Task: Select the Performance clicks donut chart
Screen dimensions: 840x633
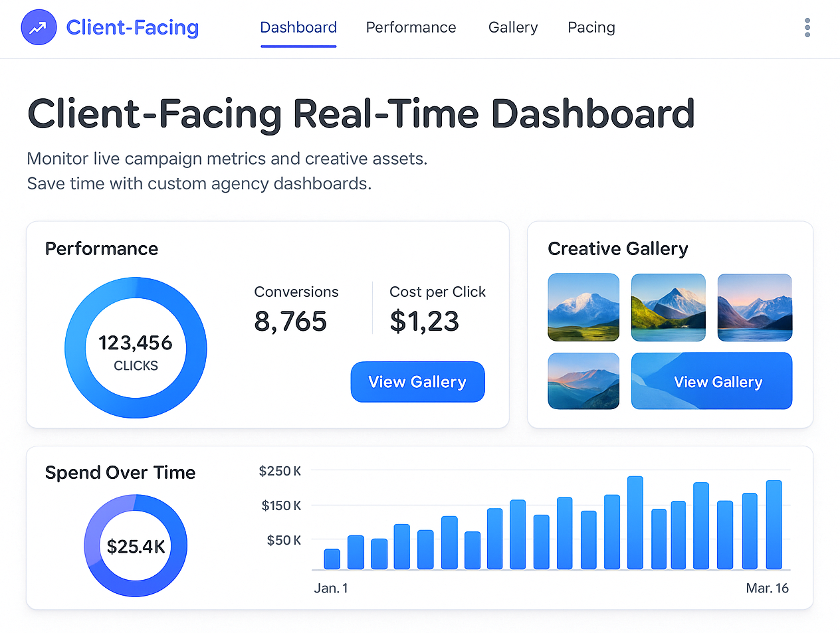Action: pos(136,347)
